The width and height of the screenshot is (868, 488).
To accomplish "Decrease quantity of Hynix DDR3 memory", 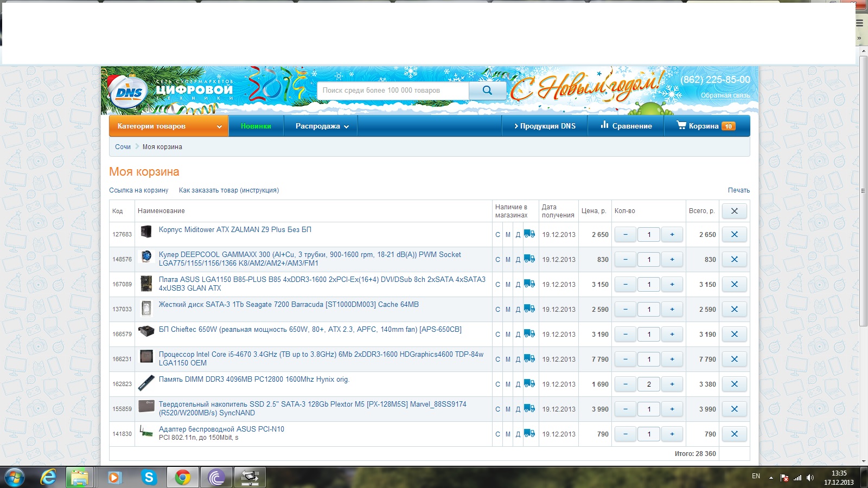I will pyautogui.click(x=626, y=384).
